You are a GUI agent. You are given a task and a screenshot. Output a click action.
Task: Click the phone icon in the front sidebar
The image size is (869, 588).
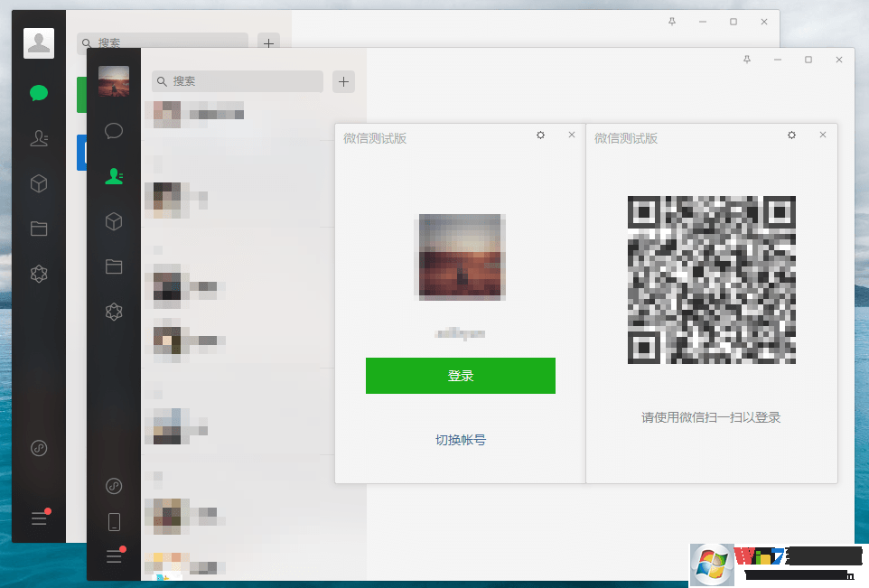point(114,522)
